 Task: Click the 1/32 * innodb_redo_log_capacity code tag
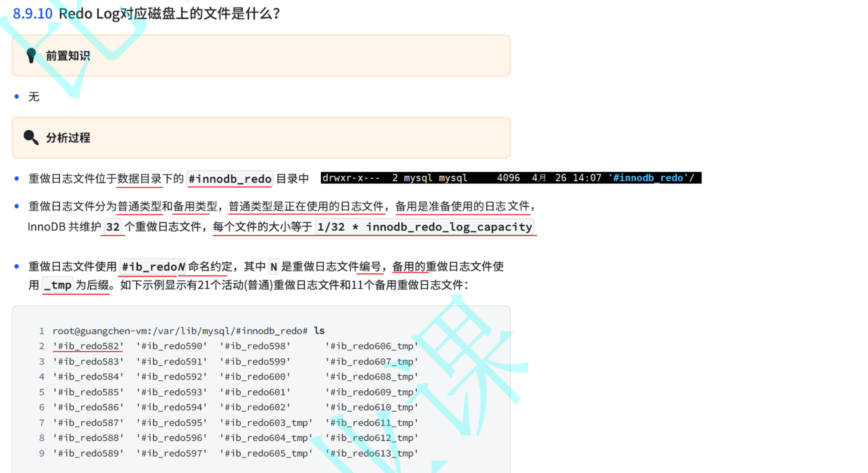425,227
